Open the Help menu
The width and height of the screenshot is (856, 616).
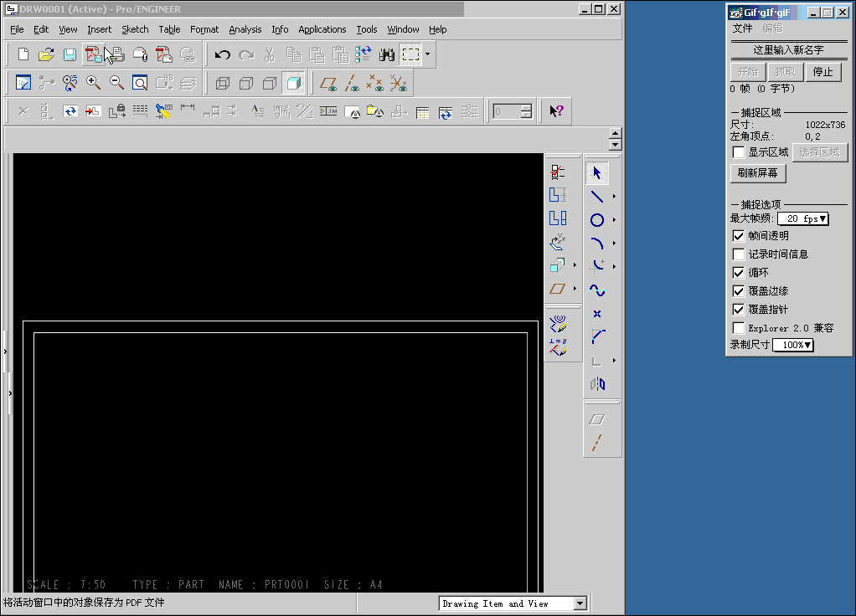pyautogui.click(x=437, y=29)
